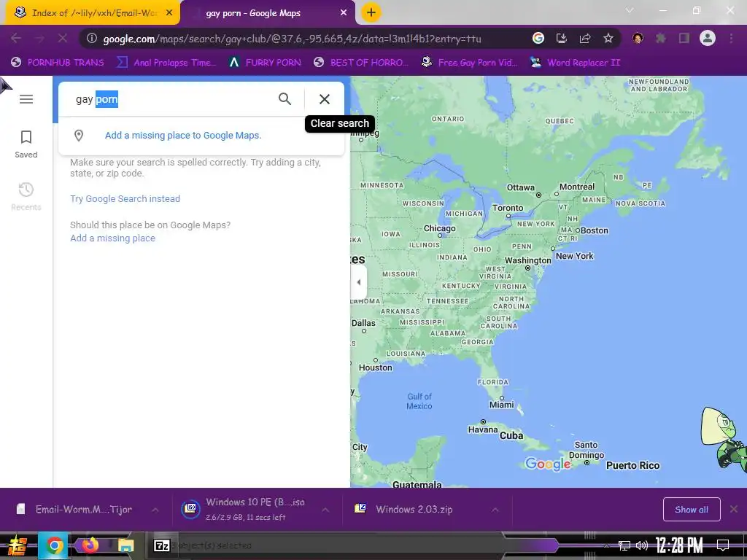The height and width of the screenshot is (560, 747).
Task: Click the Add a missing place link
Action: 112,238
